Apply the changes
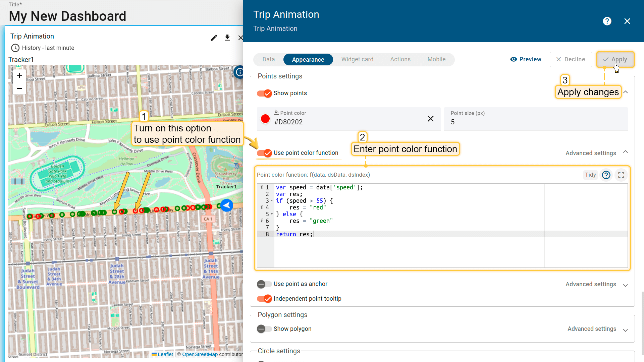This screenshot has height=362, width=644. pyautogui.click(x=615, y=59)
